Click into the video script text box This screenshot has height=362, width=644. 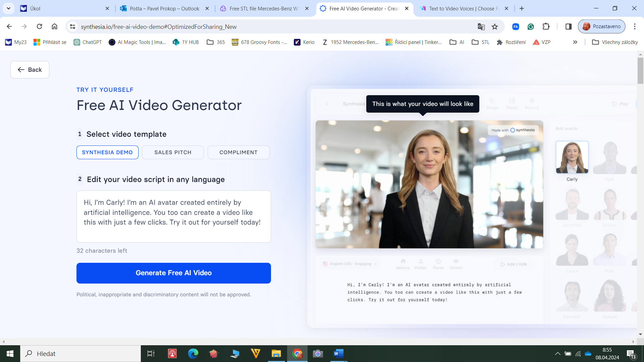(x=174, y=217)
